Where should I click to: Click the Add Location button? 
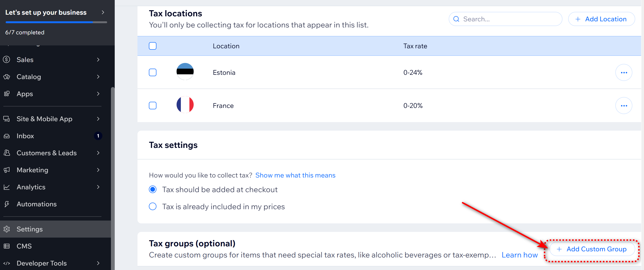tap(601, 19)
